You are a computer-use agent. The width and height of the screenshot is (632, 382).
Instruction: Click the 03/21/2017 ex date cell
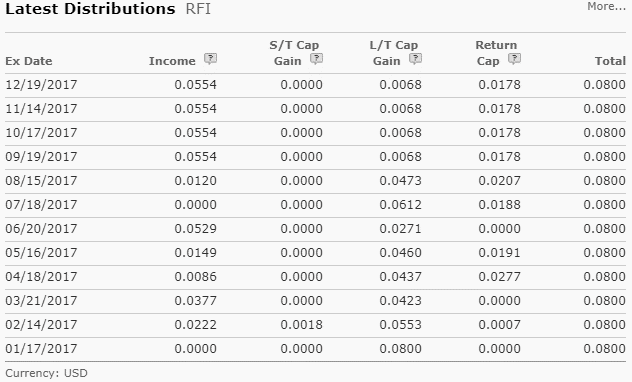pyautogui.click(x=41, y=301)
